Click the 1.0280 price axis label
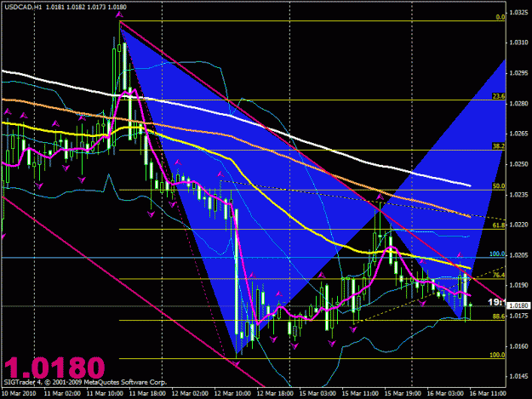The image size is (532, 399). click(519, 103)
